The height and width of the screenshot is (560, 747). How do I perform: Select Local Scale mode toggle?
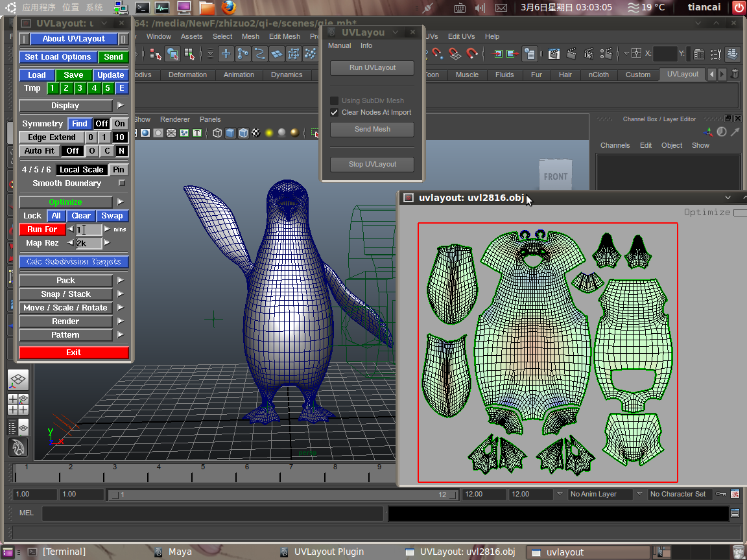82,170
